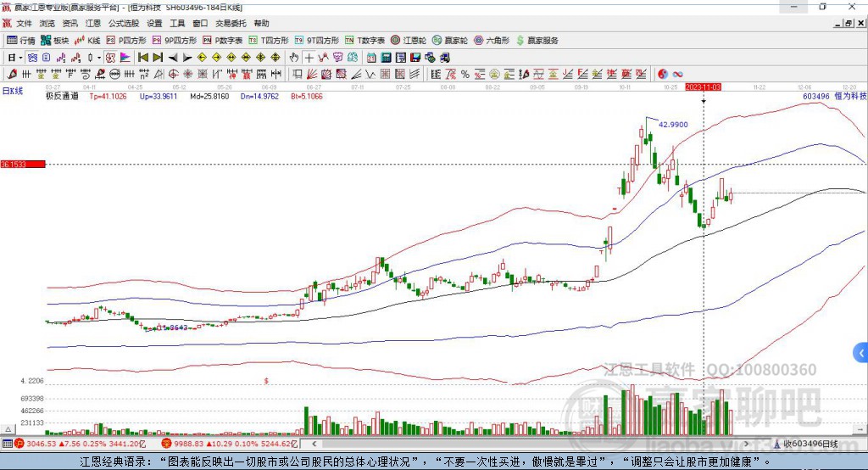Open the 江恩轮 wheel tool

[x=409, y=41]
